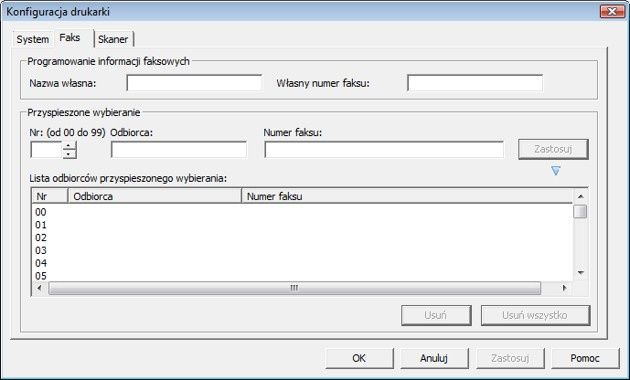Viewport: 630px width, 380px height.
Task: Click the list's scroll up arrow
Action: (580, 196)
